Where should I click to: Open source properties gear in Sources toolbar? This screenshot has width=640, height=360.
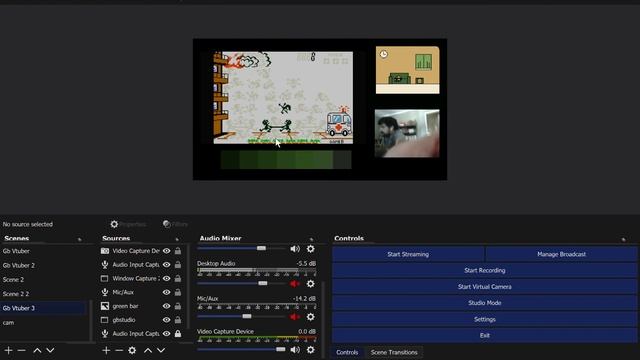132,350
